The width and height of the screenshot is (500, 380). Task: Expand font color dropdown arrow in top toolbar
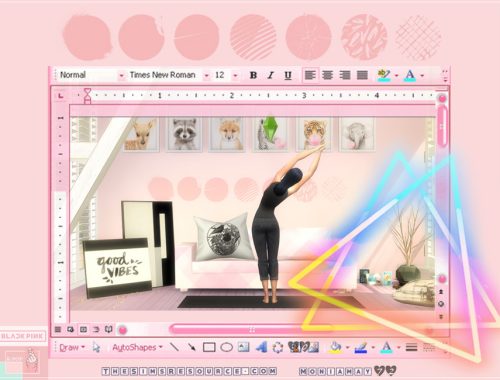tap(422, 76)
